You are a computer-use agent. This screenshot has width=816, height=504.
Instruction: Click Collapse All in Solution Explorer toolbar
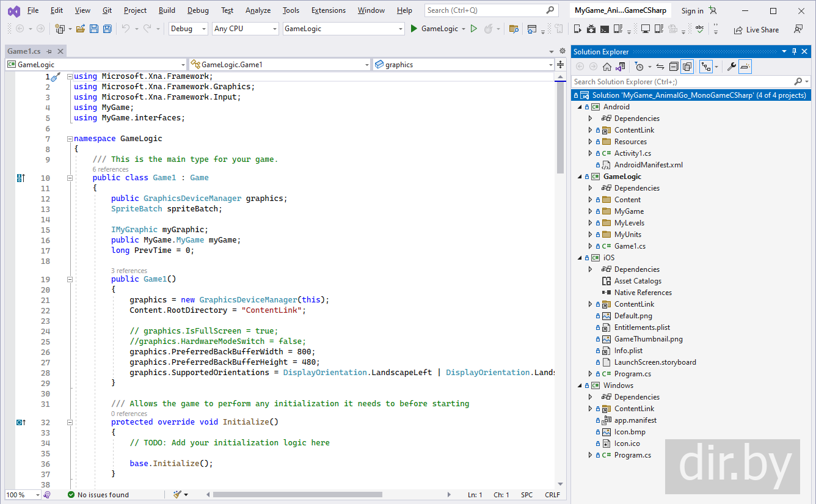[x=674, y=67]
